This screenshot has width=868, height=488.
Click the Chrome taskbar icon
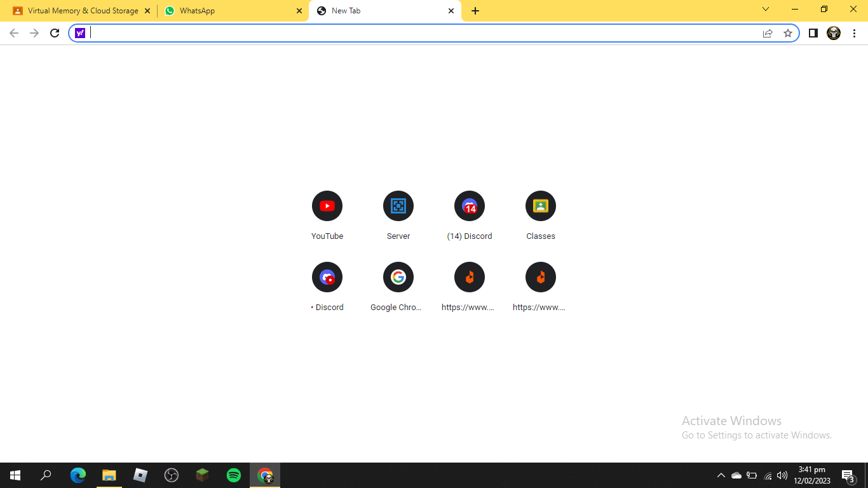point(265,475)
